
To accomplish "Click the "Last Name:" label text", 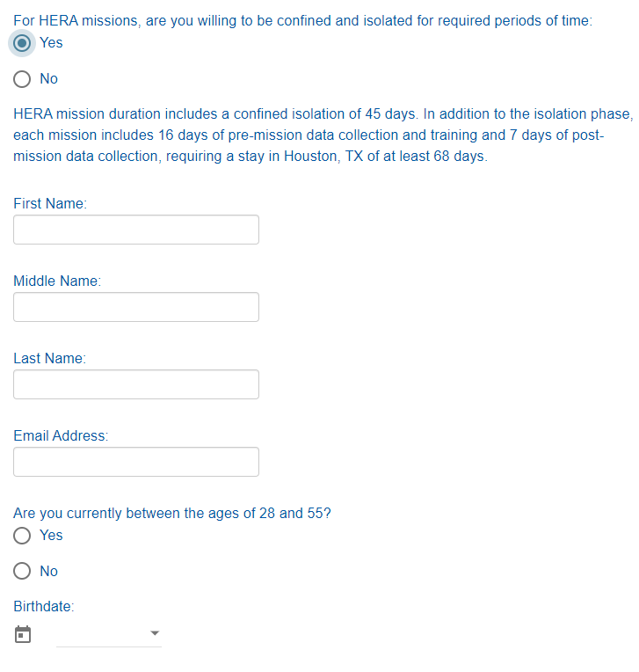I will coord(49,359).
